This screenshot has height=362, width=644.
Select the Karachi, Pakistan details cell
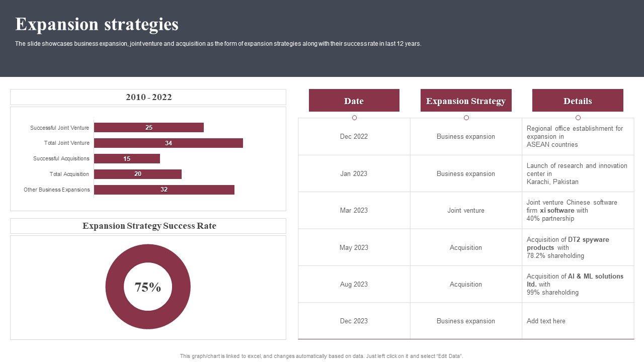point(577,173)
